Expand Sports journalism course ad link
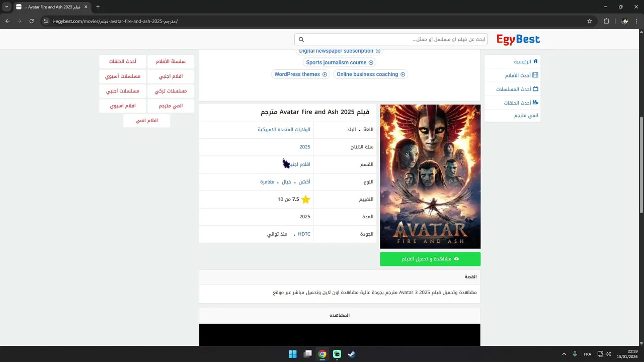This screenshot has height=362, width=644. click(x=340, y=62)
